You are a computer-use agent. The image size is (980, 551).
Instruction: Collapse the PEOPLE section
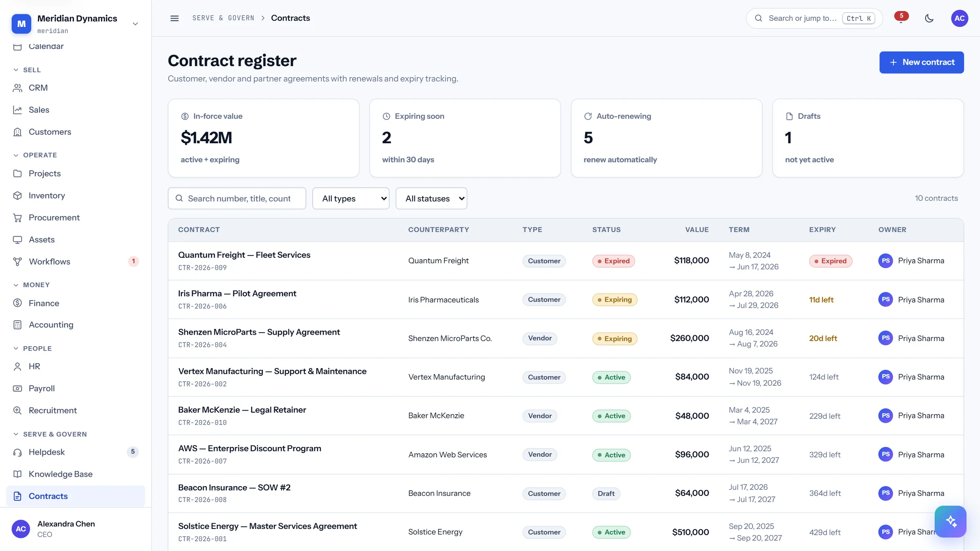pyautogui.click(x=32, y=349)
